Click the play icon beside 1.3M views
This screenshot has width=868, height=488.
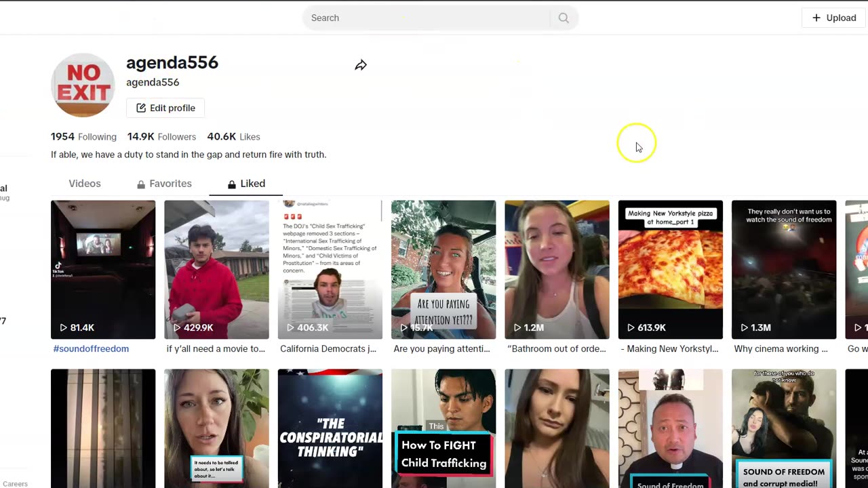pos(744,327)
